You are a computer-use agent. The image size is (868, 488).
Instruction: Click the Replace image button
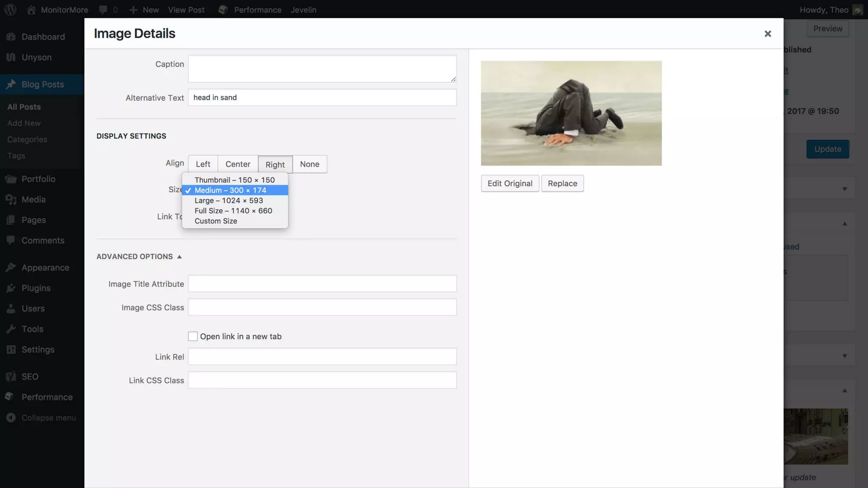point(562,183)
